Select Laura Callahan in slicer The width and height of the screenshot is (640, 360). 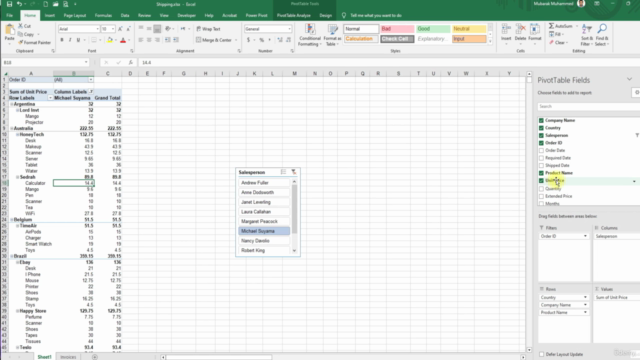[264, 212]
